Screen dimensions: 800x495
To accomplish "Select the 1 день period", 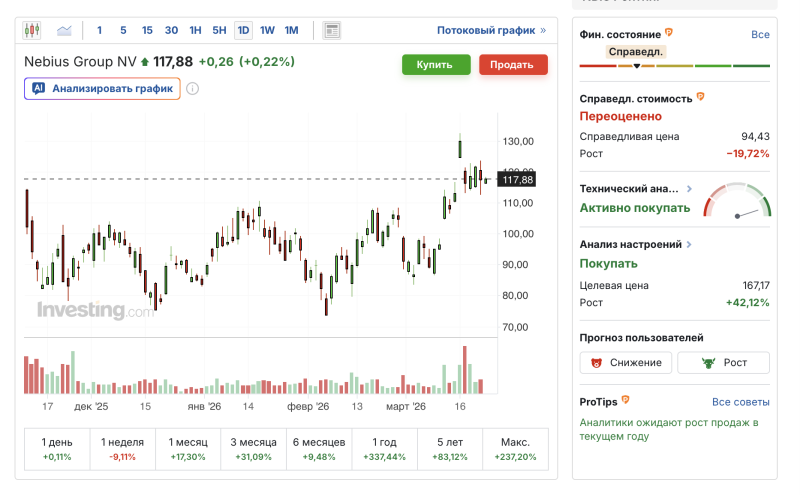I will [57, 449].
